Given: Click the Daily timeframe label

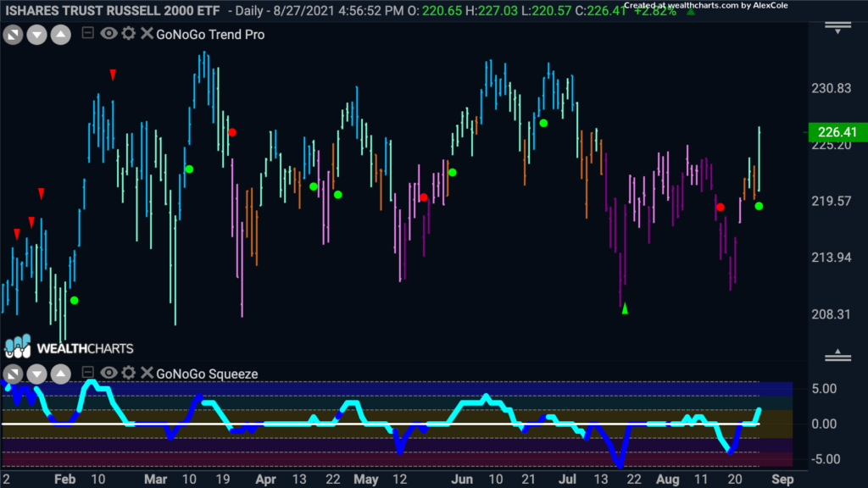Looking at the screenshot, I should [249, 10].
